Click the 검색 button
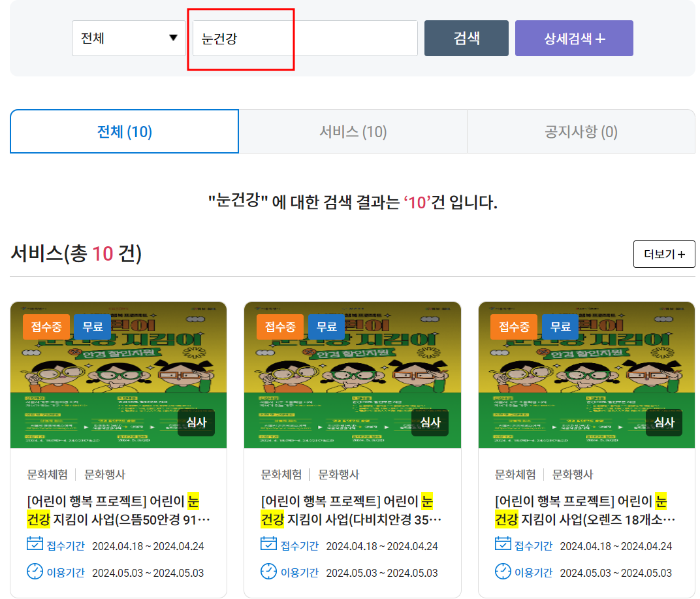This screenshot has width=700, height=599. pos(466,38)
